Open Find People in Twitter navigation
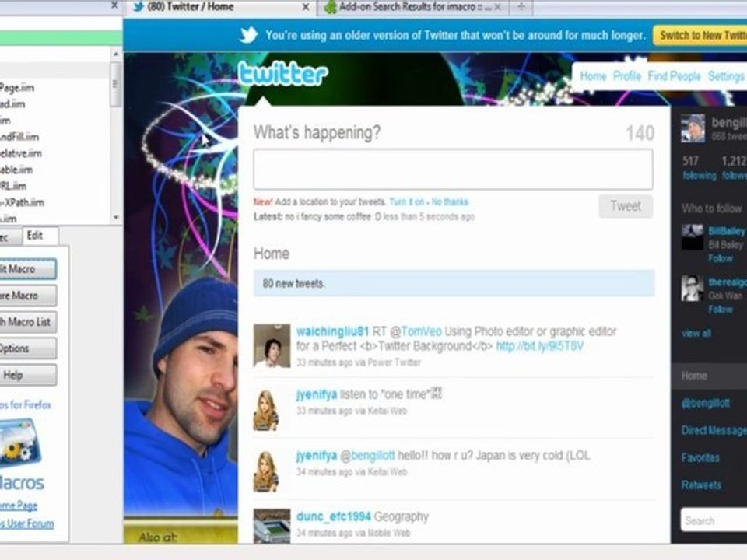Viewport: 747px width, 560px height. coord(674,76)
